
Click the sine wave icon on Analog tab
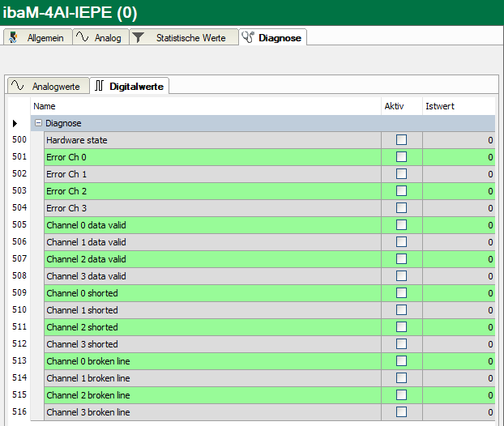pos(83,37)
